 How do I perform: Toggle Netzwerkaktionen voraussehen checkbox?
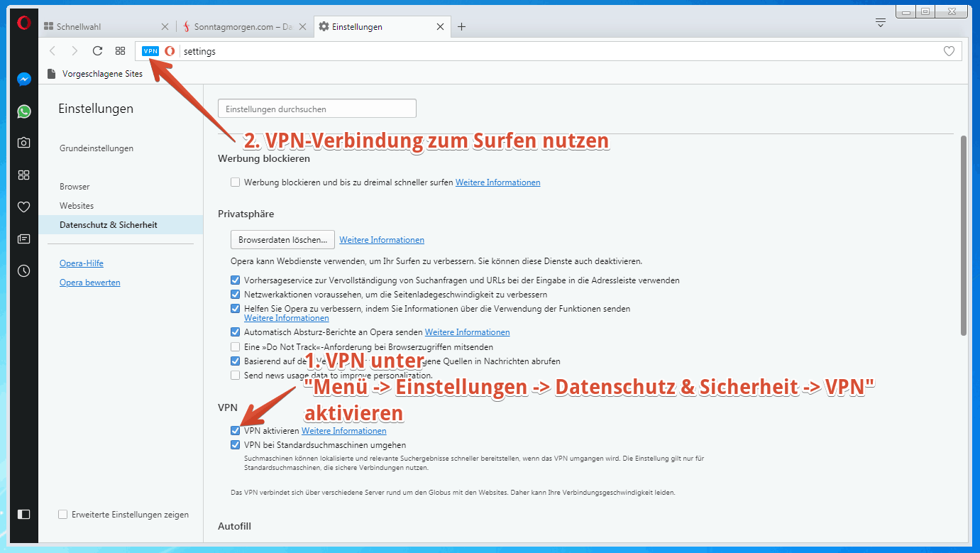click(236, 295)
